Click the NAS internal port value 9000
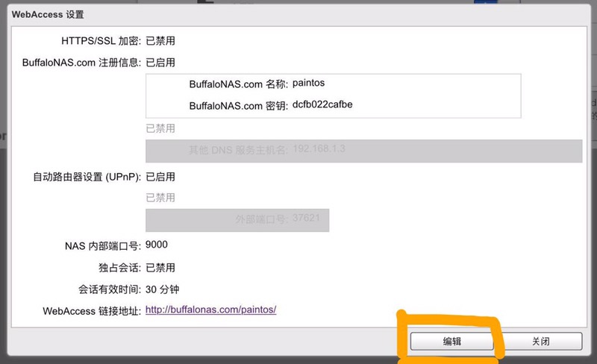This screenshot has width=597, height=364. click(157, 245)
